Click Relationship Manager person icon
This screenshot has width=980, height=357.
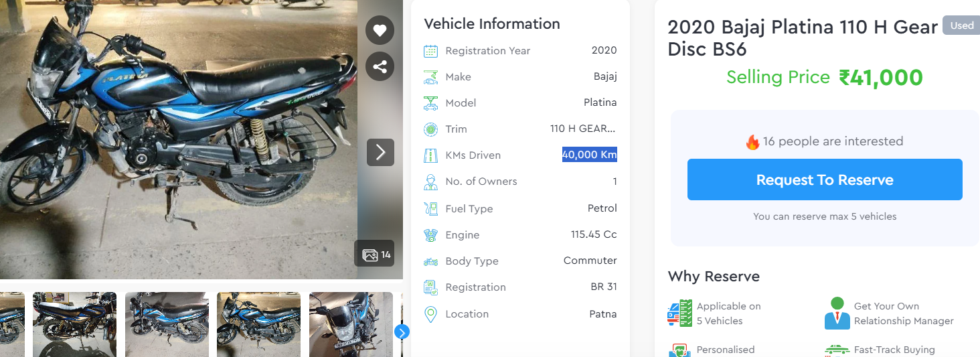click(x=837, y=313)
